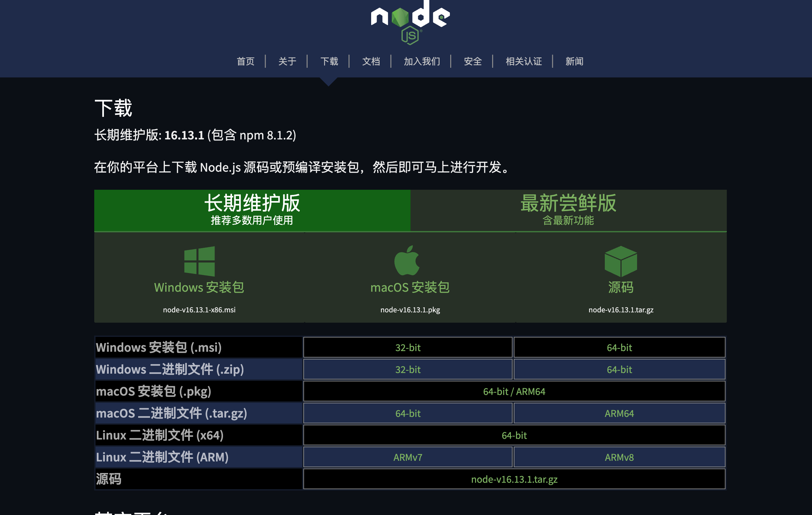The height and width of the screenshot is (515, 812).
Task: Click the Windows logo installer icon
Action: point(199,261)
